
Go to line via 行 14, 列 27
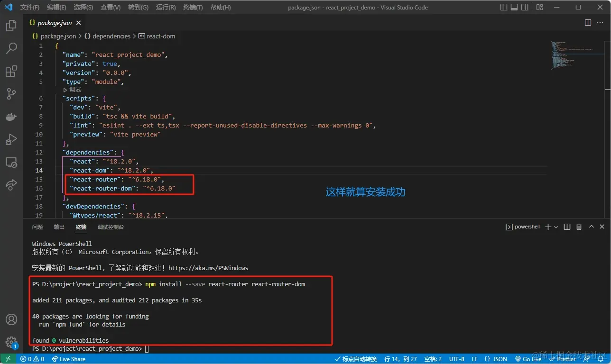(x=400, y=359)
